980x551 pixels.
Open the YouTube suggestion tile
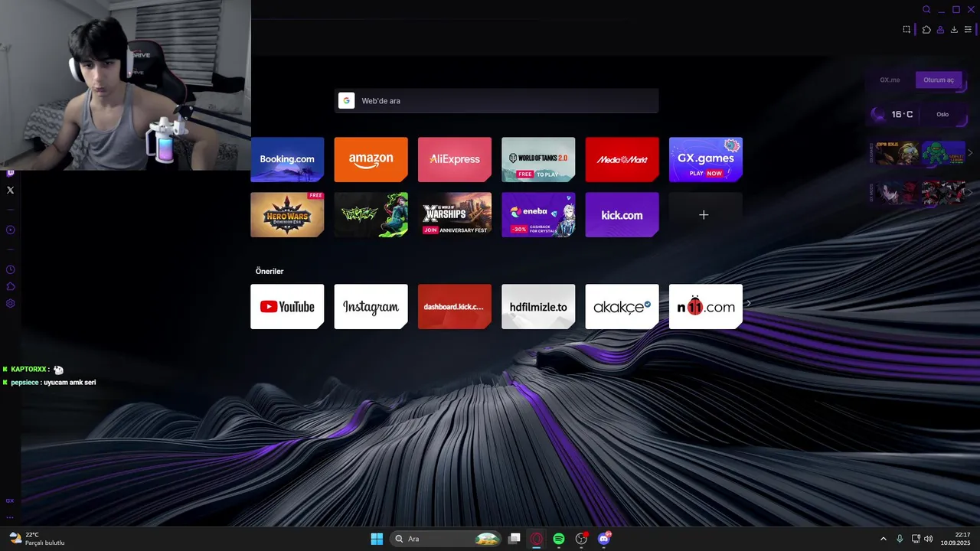287,306
